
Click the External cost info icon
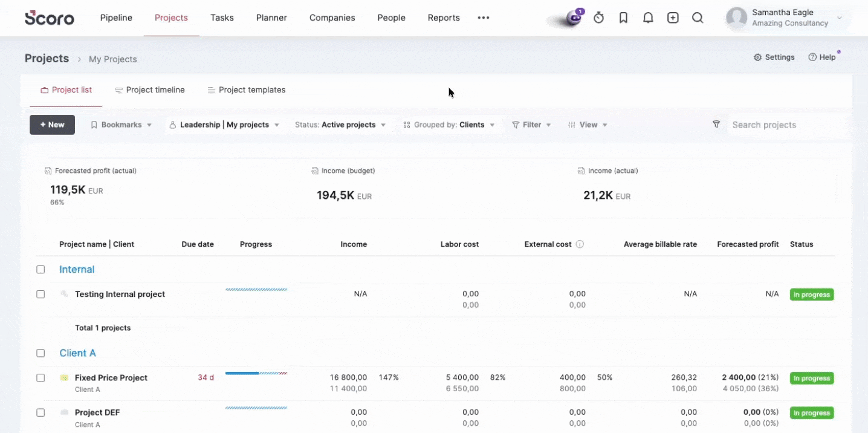[580, 244]
